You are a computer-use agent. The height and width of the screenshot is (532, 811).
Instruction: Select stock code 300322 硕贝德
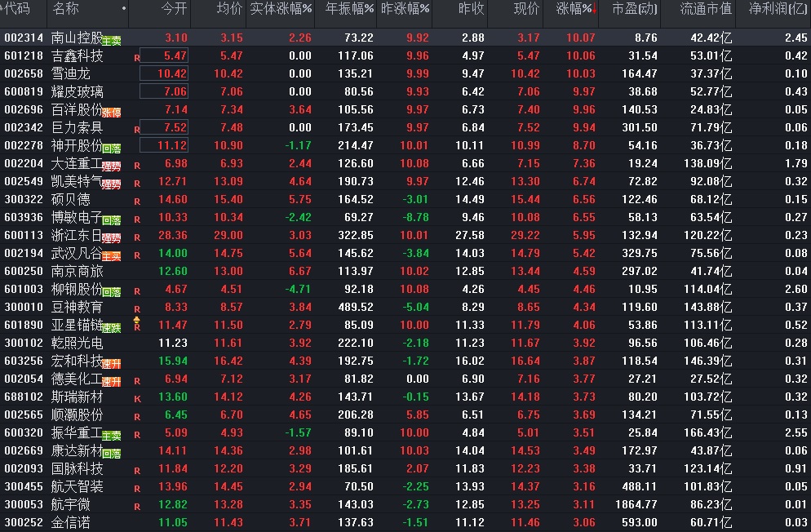point(24,200)
